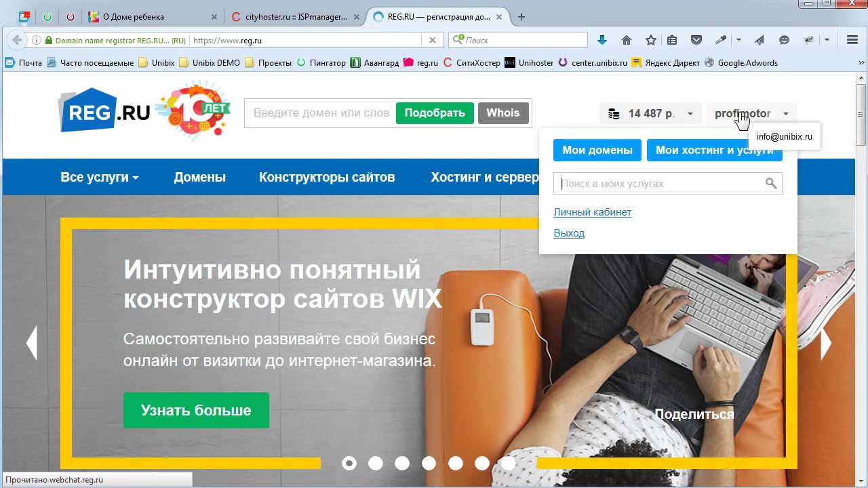Viewport: 868px width, 488px height.
Task: Open chat smiley icon in toolbar
Action: point(784,40)
